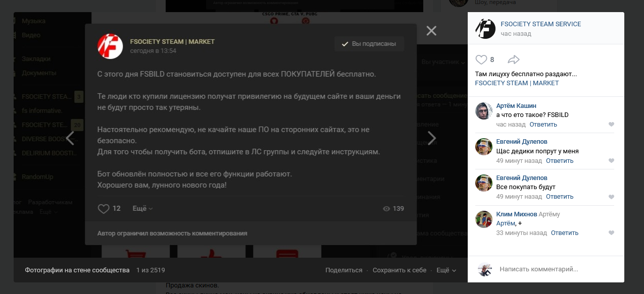Like the photo using the heart with count 8
644x294 pixels.
[481, 60]
